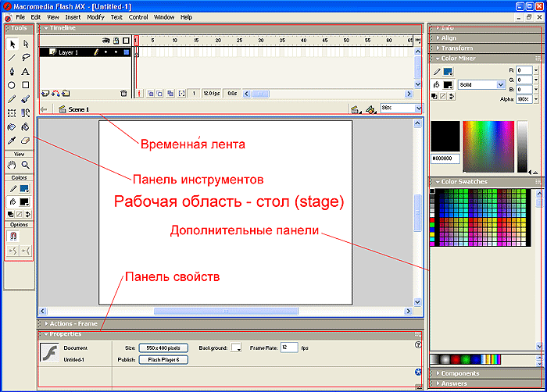Click Scene 1 in the edit bar
Viewport: 547px width, 392px height.
click(x=78, y=109)
